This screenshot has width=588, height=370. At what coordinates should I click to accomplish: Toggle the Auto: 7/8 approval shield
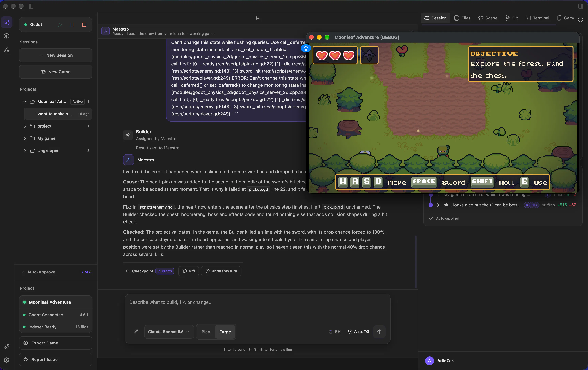[358, 332]
